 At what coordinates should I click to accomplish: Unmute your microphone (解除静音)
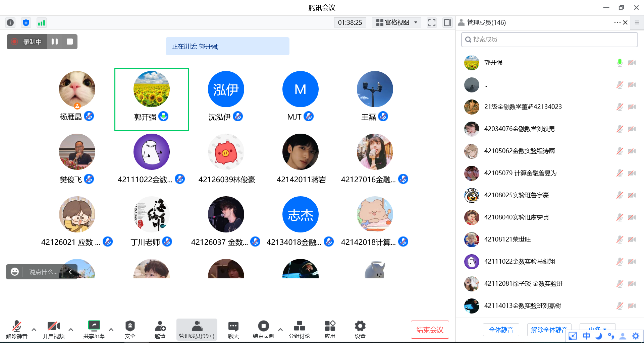click(x=16, y=330)
